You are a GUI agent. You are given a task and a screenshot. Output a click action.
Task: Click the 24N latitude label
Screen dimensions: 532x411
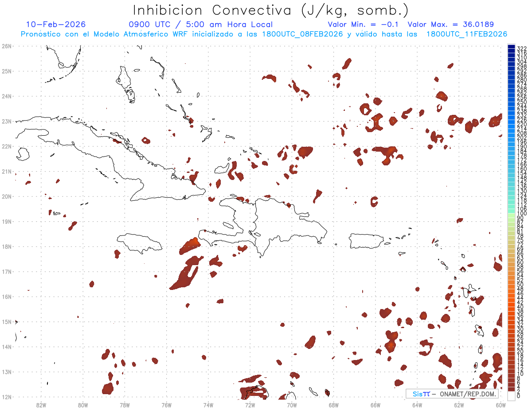coord(7,96)
